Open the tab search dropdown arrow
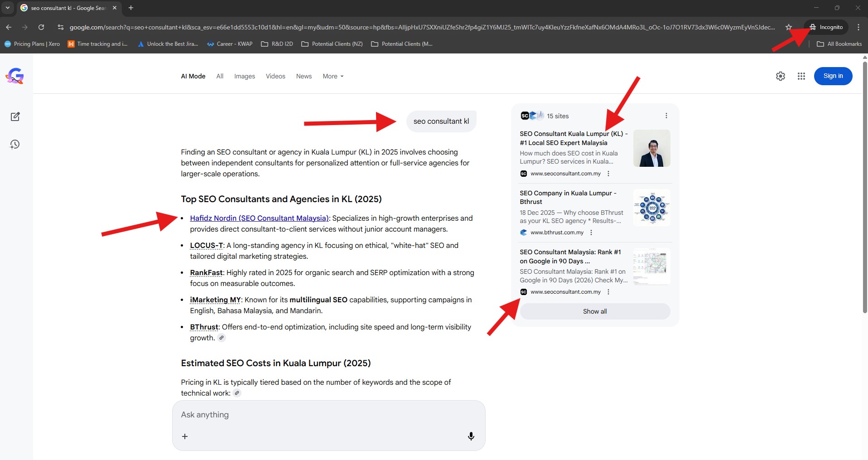868x460 pixels. pyautogui.click(x=8, y=8)
